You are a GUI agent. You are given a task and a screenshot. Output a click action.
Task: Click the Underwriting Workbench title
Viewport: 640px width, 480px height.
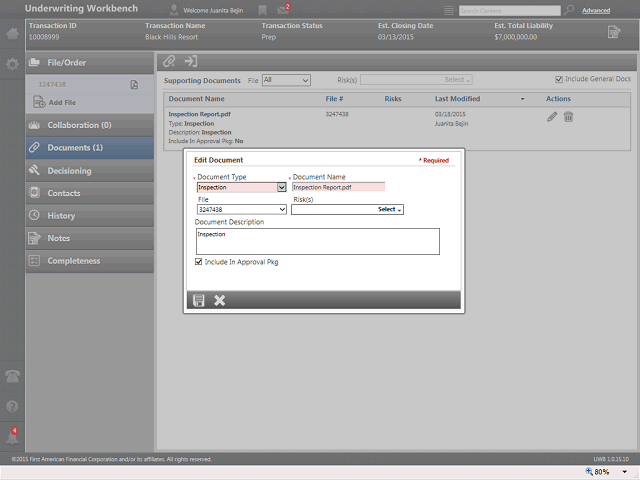tap(81, 9)
